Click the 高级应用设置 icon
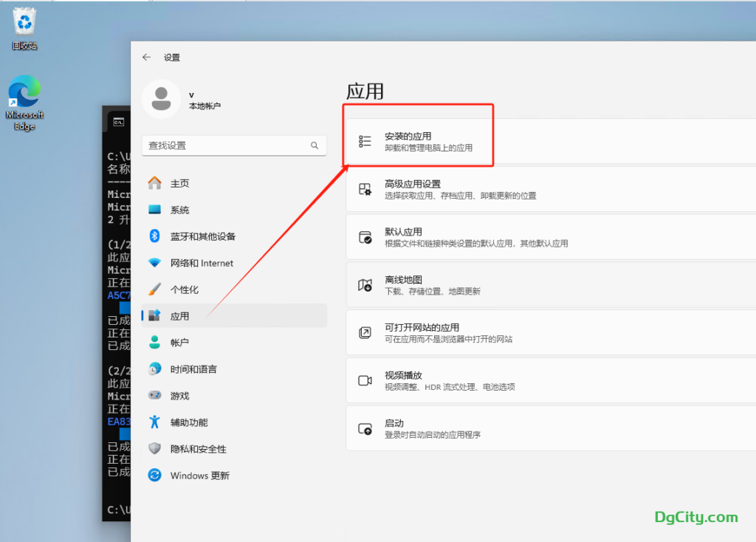 pos(365,189)
